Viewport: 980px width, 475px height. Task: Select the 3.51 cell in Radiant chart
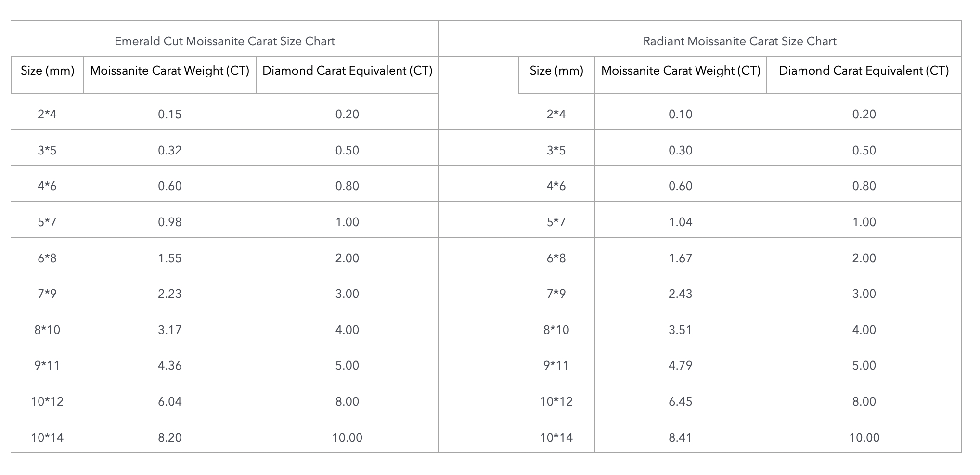coord(680,330)
